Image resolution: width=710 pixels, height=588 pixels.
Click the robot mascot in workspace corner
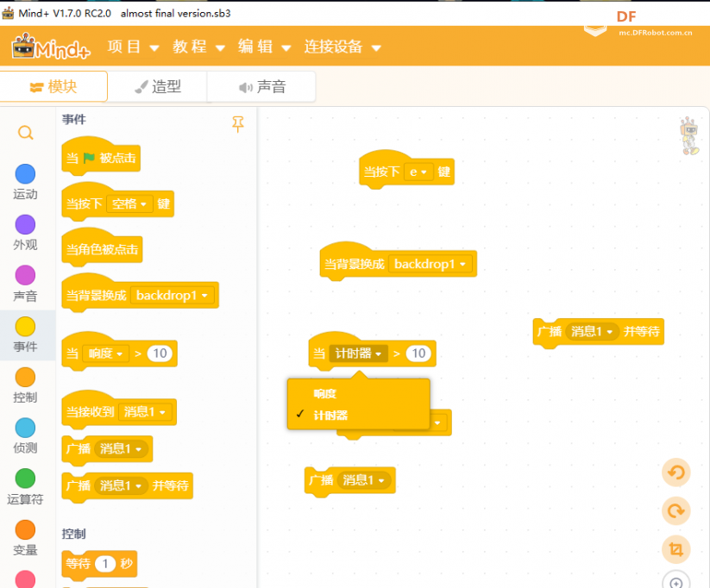point(689,135)
